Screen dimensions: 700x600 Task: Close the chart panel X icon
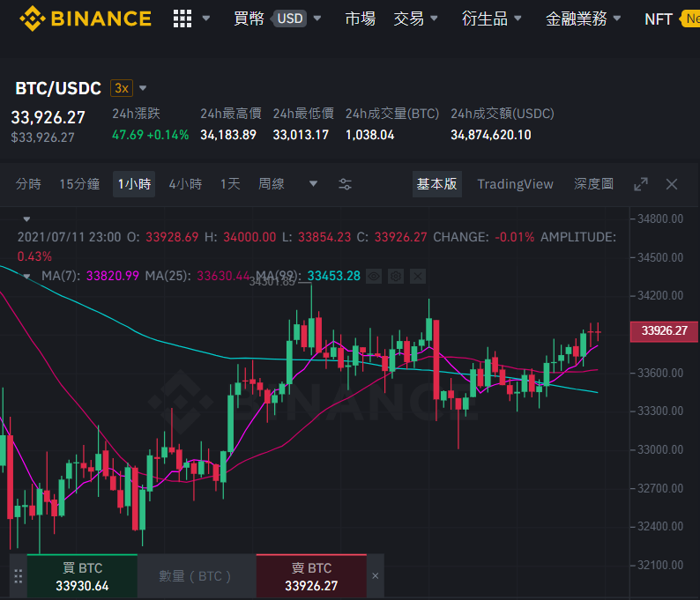672,184
